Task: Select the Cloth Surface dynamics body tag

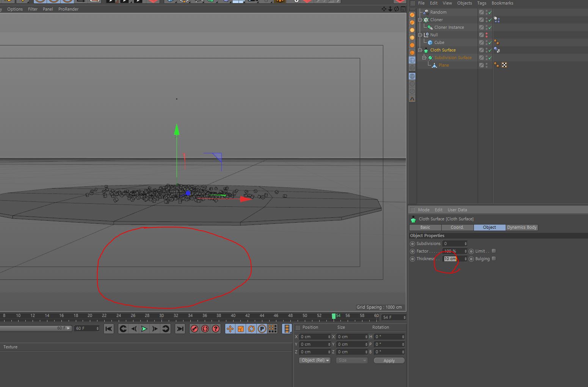Action: click(x=497, y=50)
